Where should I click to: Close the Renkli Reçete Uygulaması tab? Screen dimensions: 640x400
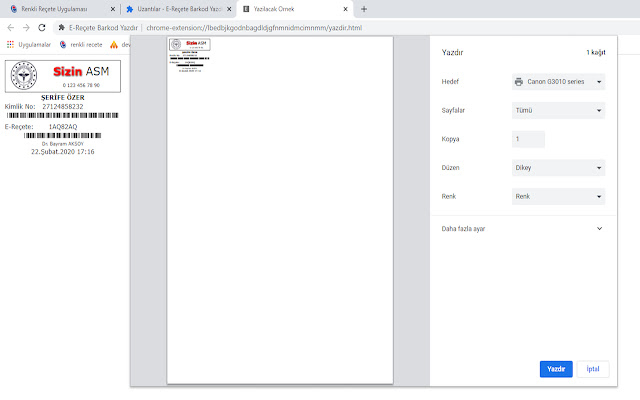click(113, 9)
